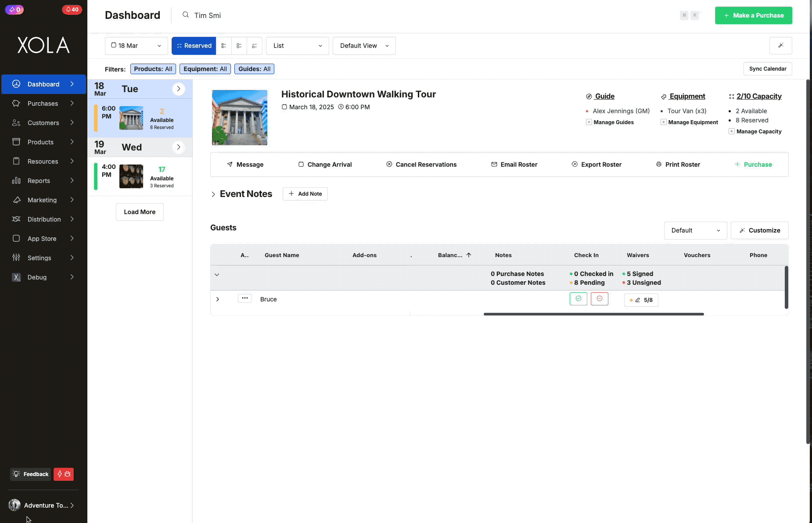This screenshot has width=812, height=523.
Task: Mark Bruce as no-show with red icon
Action: (x=599, y=299)
